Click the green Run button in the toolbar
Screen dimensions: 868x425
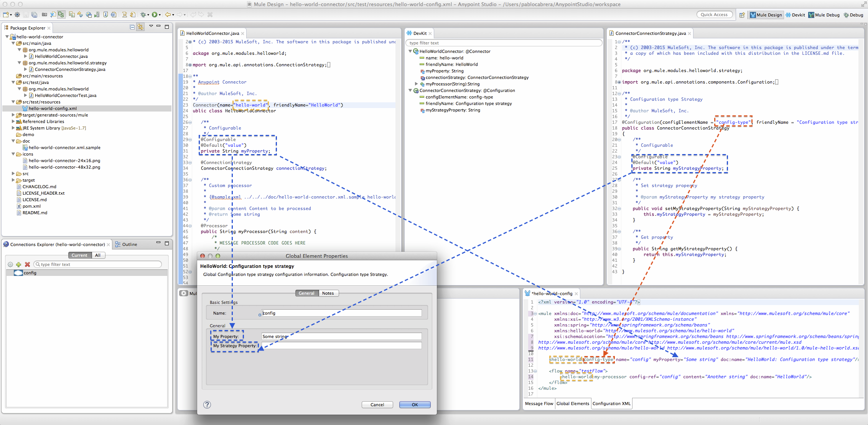click(155, 15)
